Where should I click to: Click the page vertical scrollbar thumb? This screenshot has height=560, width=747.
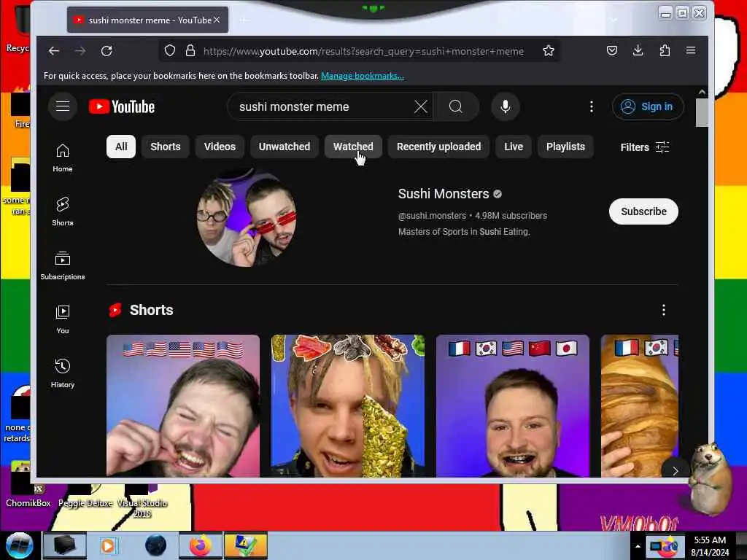pyautogui.click(x=702, y=113)
